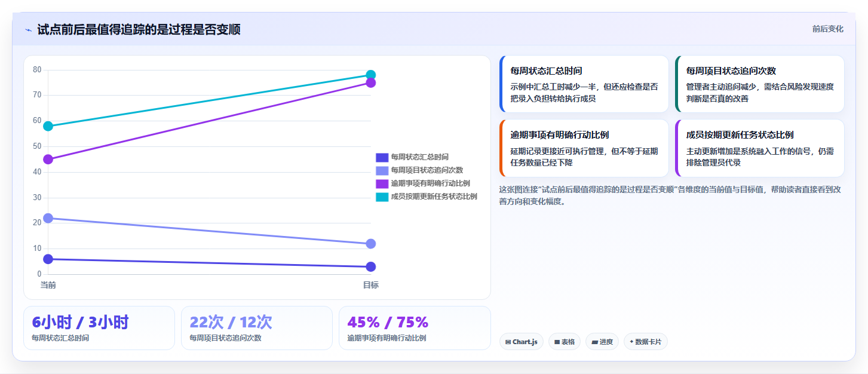Viewport: 868px width, 374px height.
Task: Click legend text 每周项目状态追问次数
Action: click(x=427, y=170)
